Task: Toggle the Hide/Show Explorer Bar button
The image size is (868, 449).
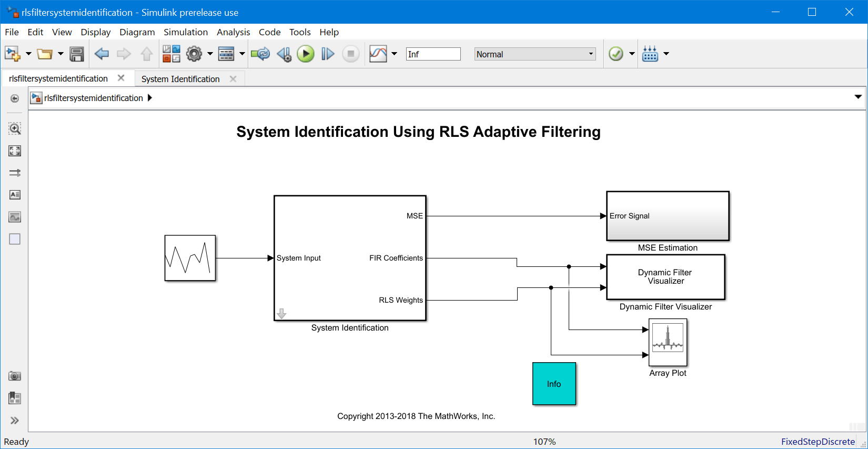Action: coord(15,98)
